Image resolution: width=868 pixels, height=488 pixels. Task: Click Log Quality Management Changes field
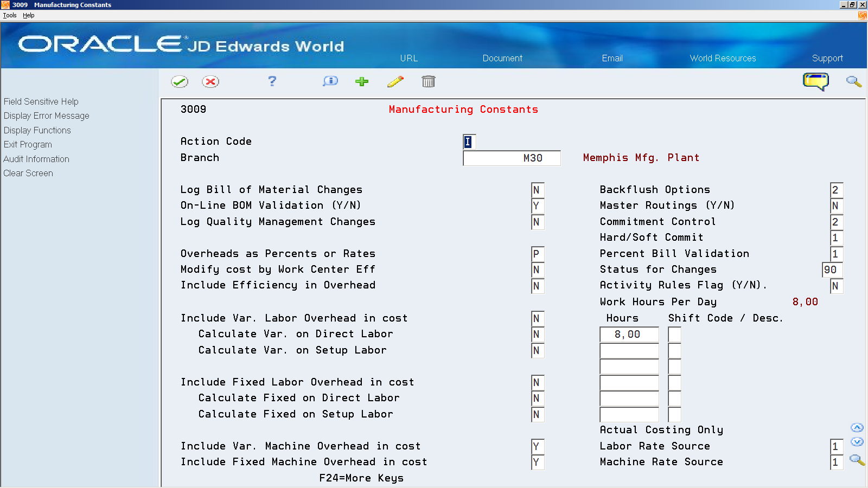coord(538,222)
